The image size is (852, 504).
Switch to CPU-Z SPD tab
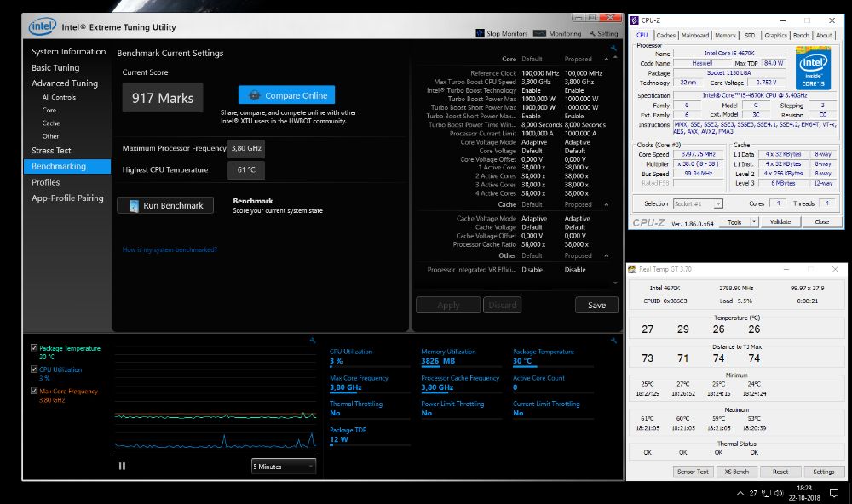tap(750, 35)
